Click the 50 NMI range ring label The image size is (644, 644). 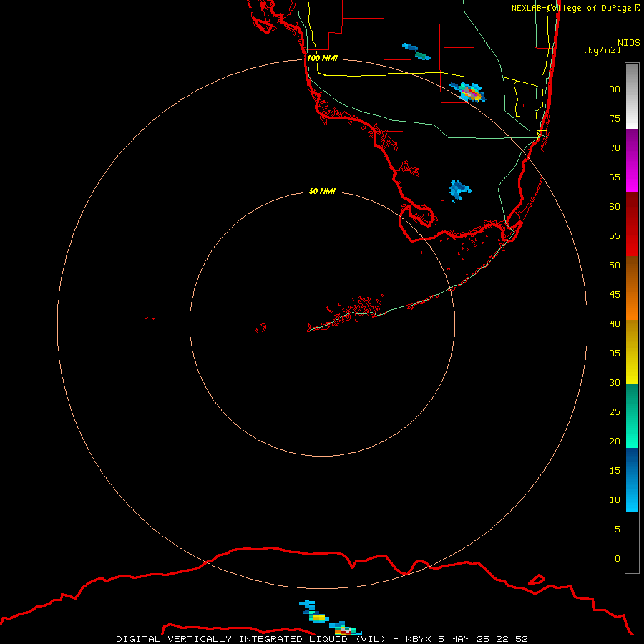click(x=322, y=191)
